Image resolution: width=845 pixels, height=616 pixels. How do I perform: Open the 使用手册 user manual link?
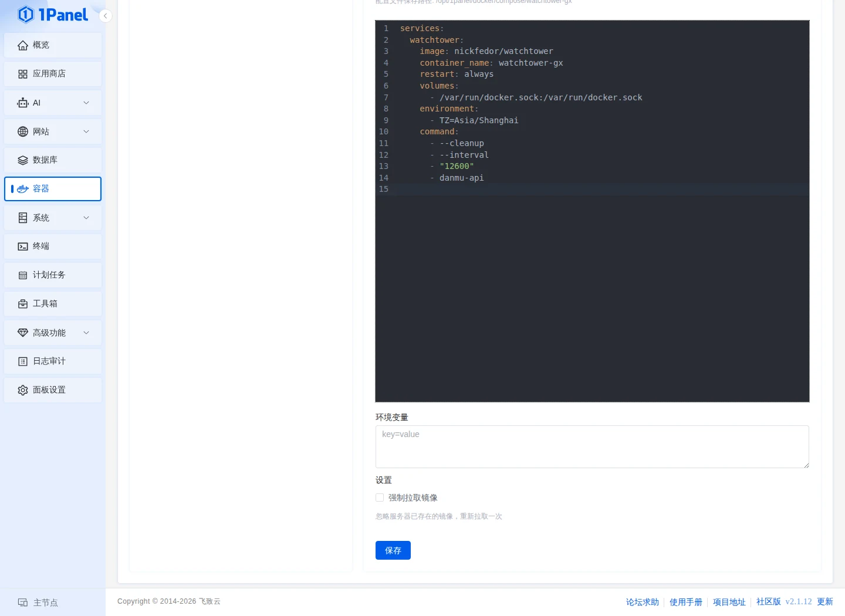click(686, 602)
